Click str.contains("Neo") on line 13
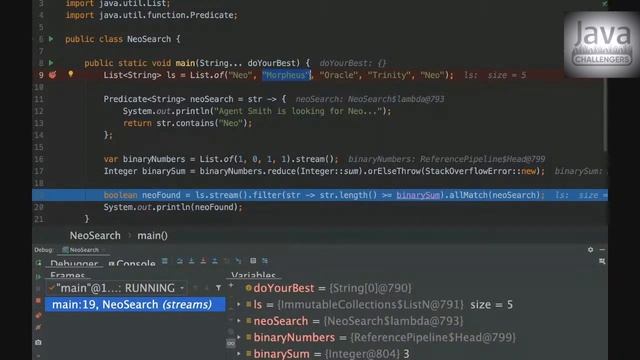This screenshot has height=360, width=640. (202, 123)
